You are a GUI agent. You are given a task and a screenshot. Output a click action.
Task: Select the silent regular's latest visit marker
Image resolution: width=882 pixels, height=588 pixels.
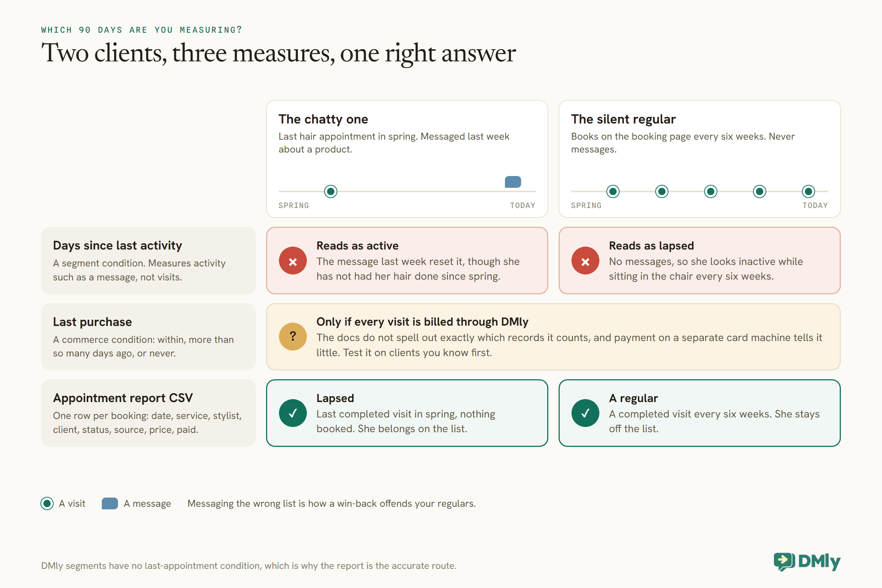[x=808, y=191]
